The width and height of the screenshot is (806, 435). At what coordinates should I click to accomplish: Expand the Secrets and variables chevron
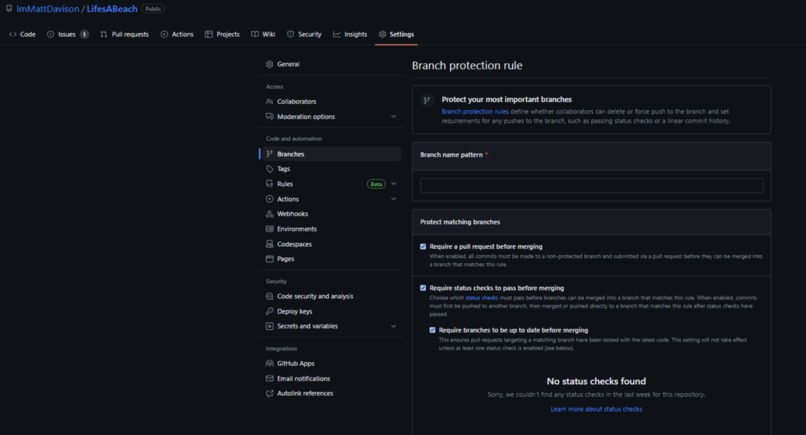pos(393,326)
